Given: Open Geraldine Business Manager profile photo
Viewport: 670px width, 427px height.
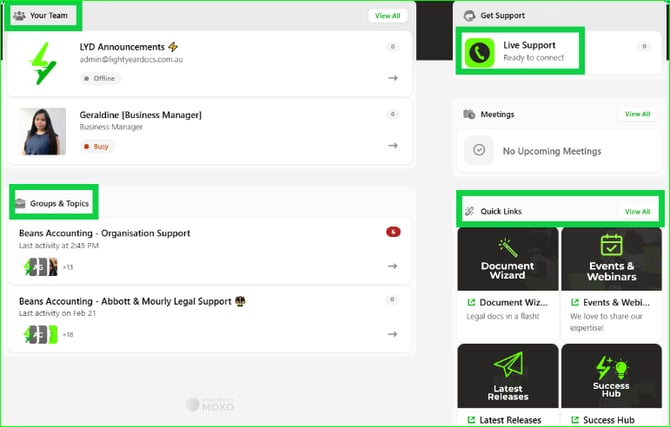Looking at the screenshot, I should click(43, 131).
